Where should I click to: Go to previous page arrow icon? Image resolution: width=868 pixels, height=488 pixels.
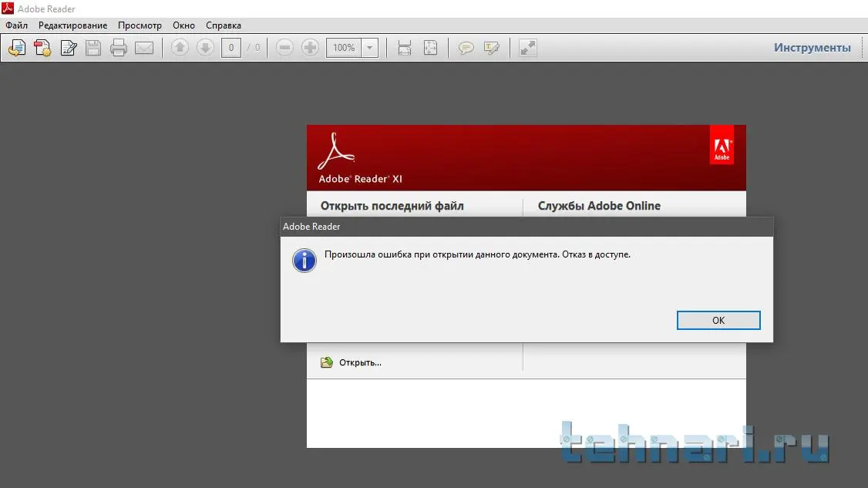[180, 48]
